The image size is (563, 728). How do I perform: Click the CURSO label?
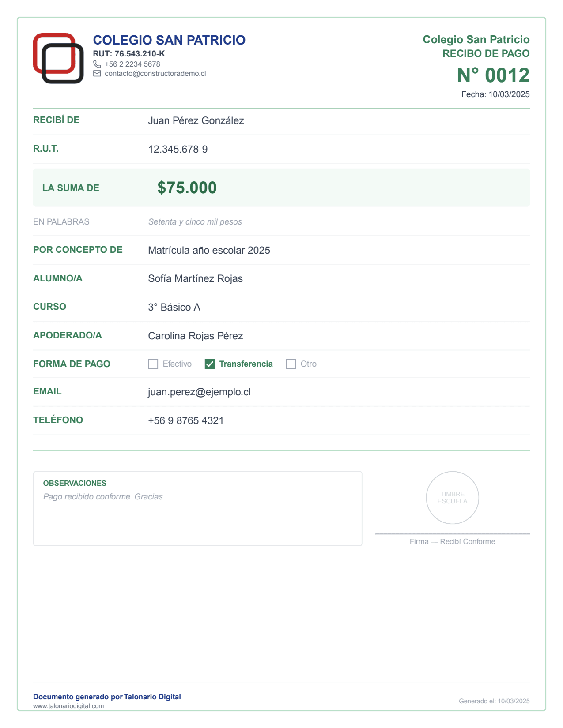pyautogui.click(x=49, y=307)
